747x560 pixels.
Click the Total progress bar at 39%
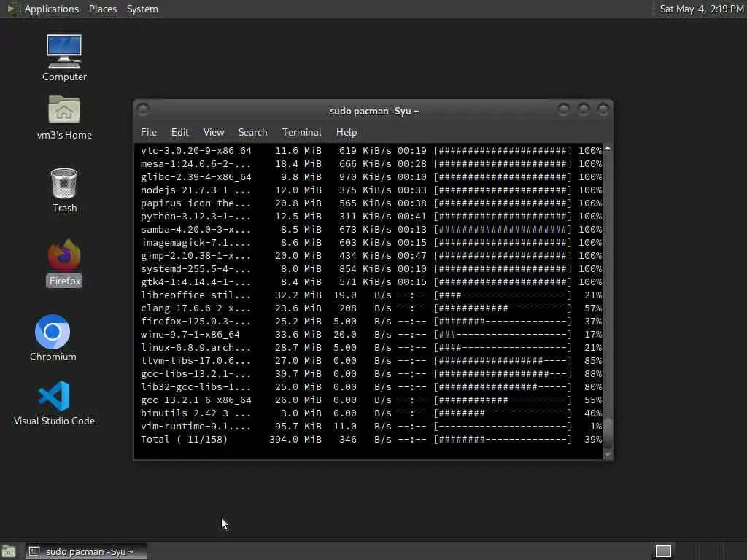pyautogui.click(x=502, y=440)
